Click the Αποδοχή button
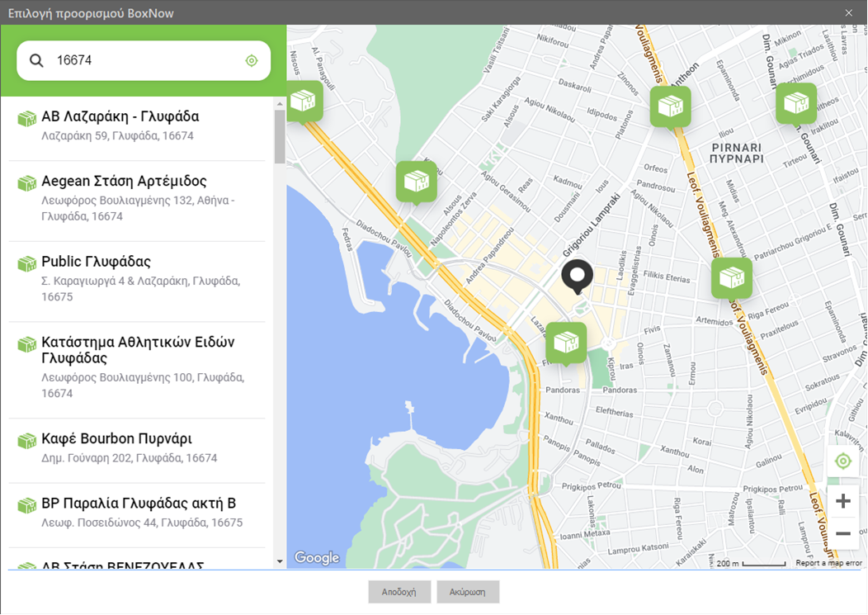Image resolution: width=868 pixels, height=615 pixels. tap(399, 592)
